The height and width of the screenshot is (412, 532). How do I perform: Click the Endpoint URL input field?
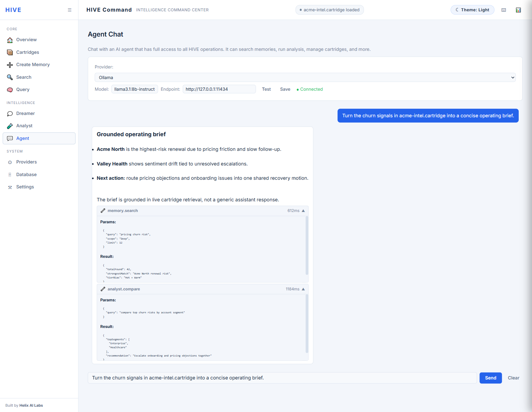coord(219,89)
